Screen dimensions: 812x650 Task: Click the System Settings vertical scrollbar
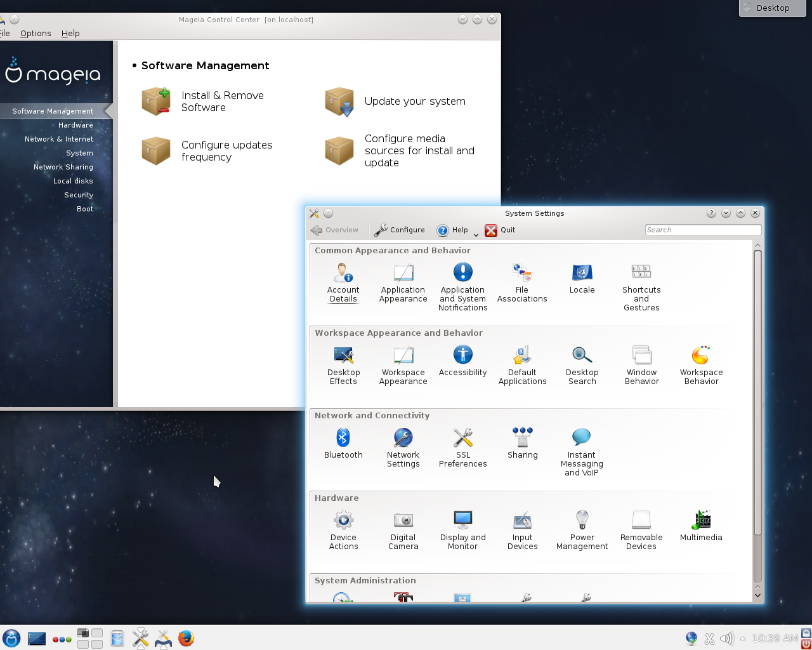[x=757, y=394]
